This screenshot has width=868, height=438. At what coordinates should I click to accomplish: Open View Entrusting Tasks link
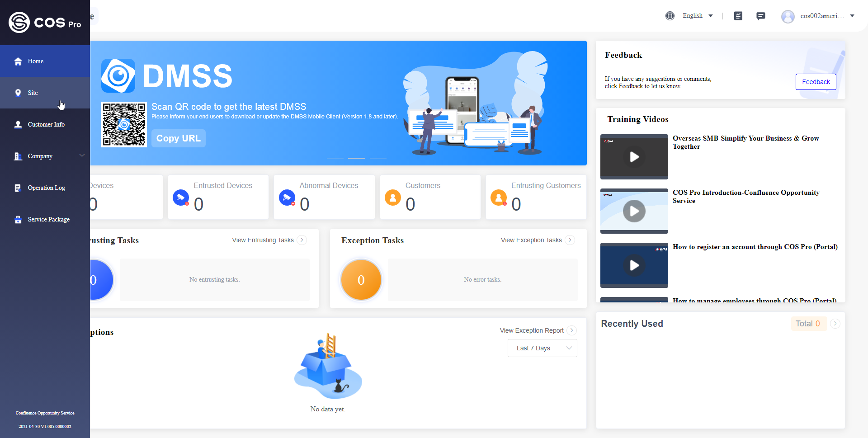(x=263, y=240)
